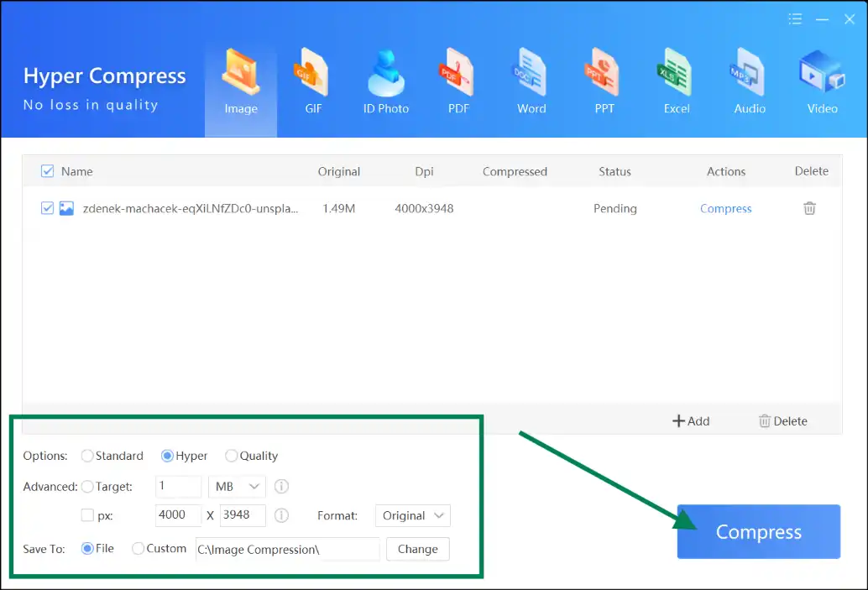
Task: Click the 1.49M original size value
Action: 339,209
